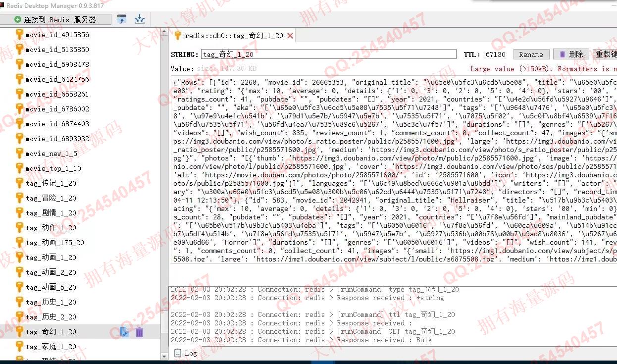This screenshot has width=617, height=364.
Task: Select key tag_传记_1_20
Action: click(51, 183)
